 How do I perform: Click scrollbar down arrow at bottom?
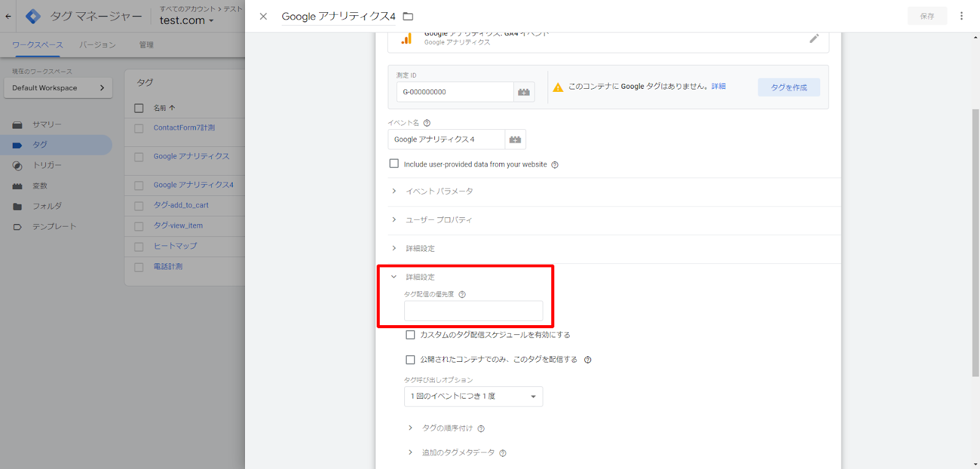(x=976, y=464)
